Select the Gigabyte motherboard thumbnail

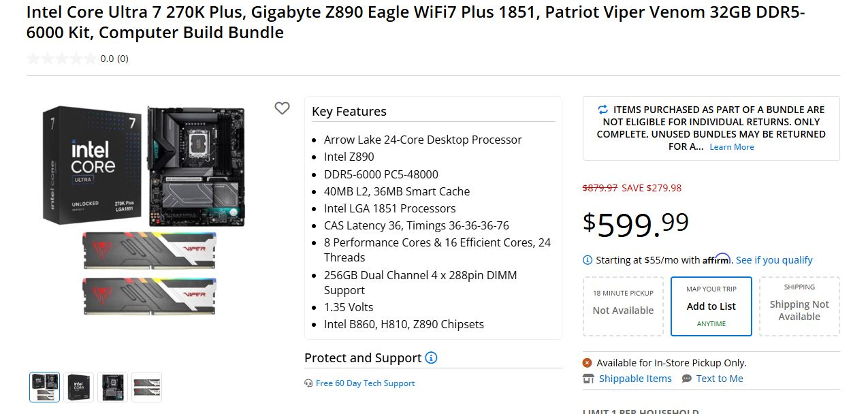click(x=112, y=387)
